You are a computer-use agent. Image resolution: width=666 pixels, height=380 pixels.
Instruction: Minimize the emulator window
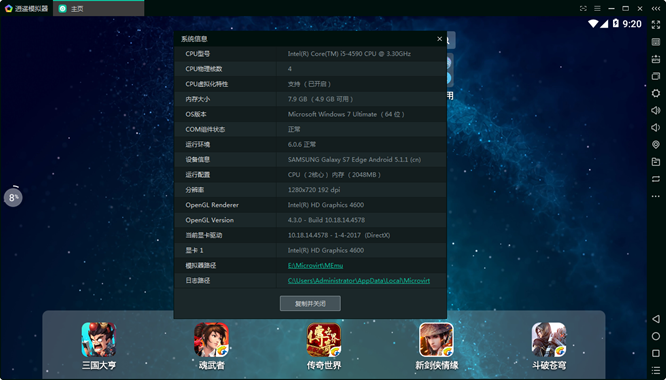click(612, 8)
